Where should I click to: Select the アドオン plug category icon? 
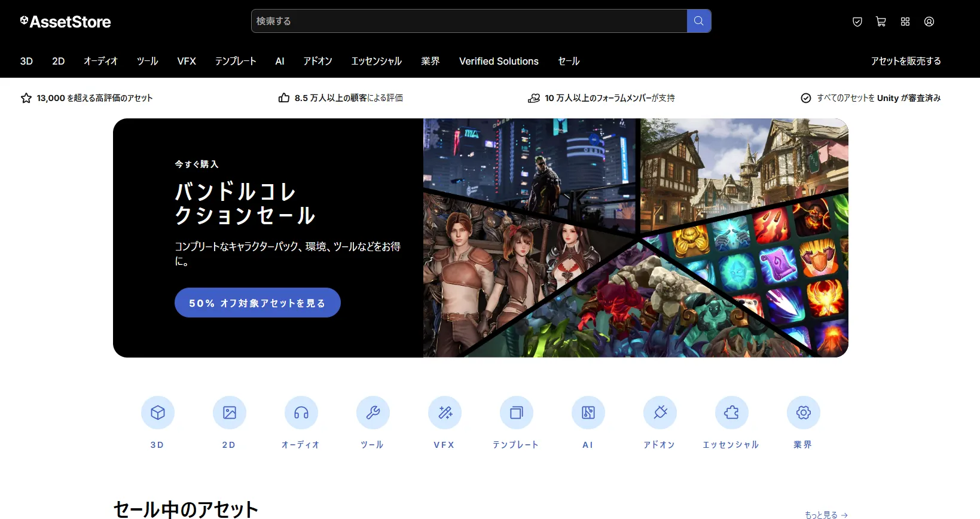660,413
